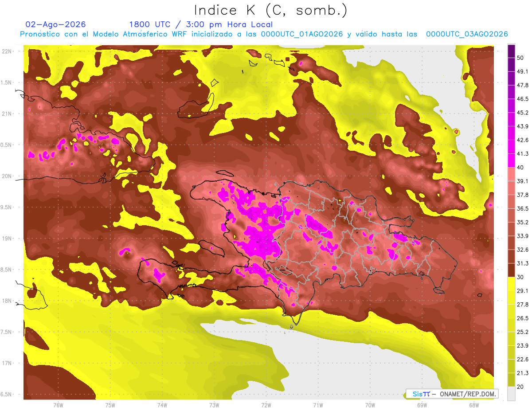
Task: Click the latitude label "21N"
Action: [6, 114]
